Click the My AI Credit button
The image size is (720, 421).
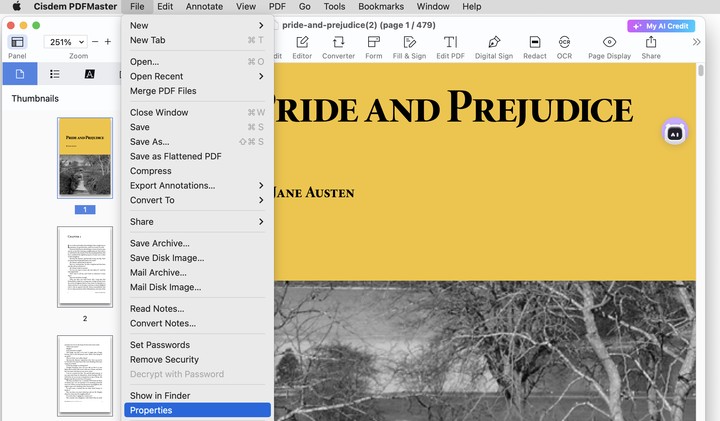point(661,26)
